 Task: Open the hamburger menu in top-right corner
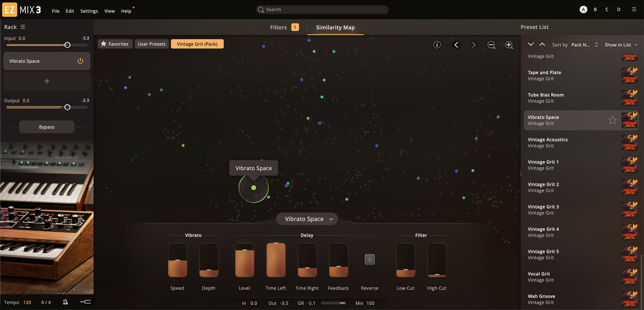point(634,9)
